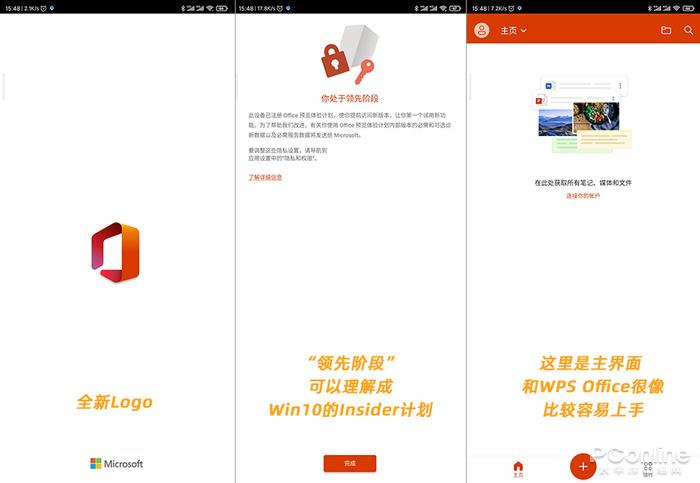Tap the food photo thumbnail
Image resolution: width=700 pixels, height=483 pixels.
tap(596, 117)
